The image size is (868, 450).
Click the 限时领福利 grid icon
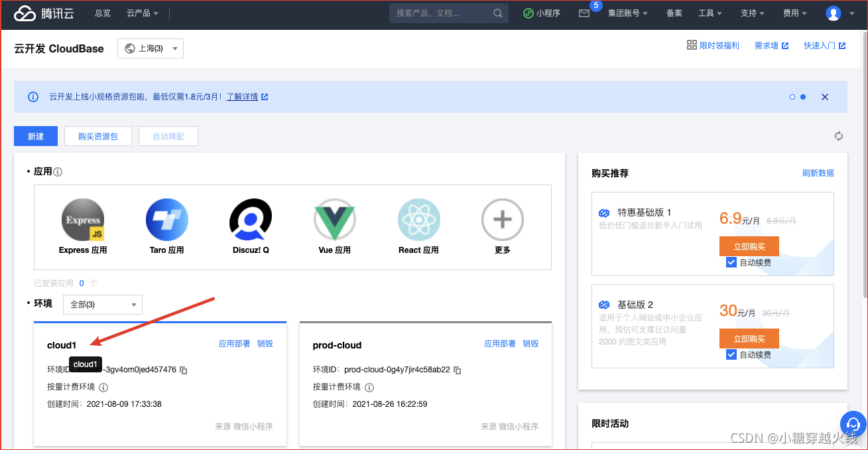[x=692, y=45]
